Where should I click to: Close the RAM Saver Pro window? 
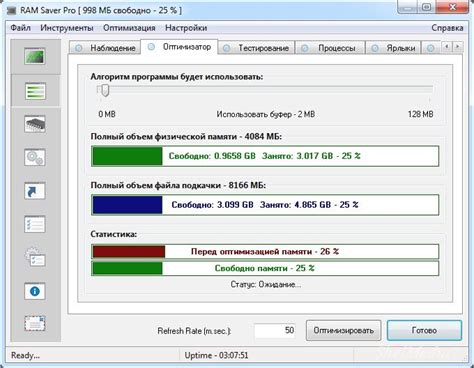pyautogui.click(x=452, y=7)
